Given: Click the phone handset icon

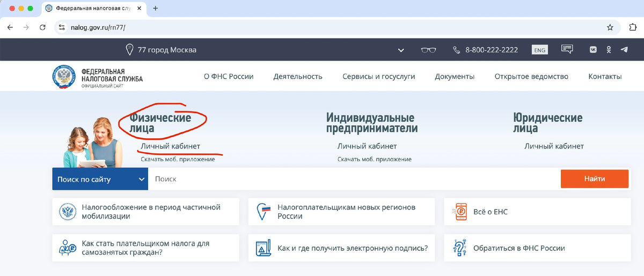Looking at the screenshot, I should coord(457,50).
